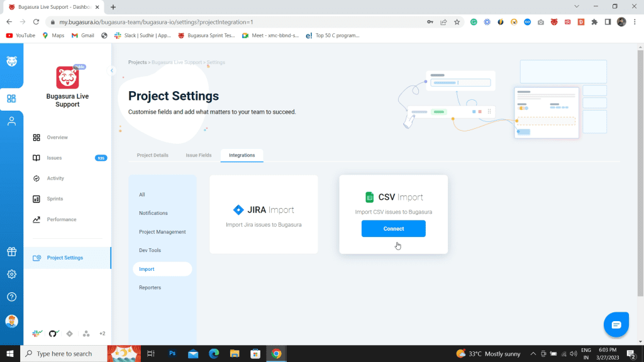Click the Jira diamond icon at bottom
Image resolution: width=644 pixels, height=362 pixels.
(69, 334)
